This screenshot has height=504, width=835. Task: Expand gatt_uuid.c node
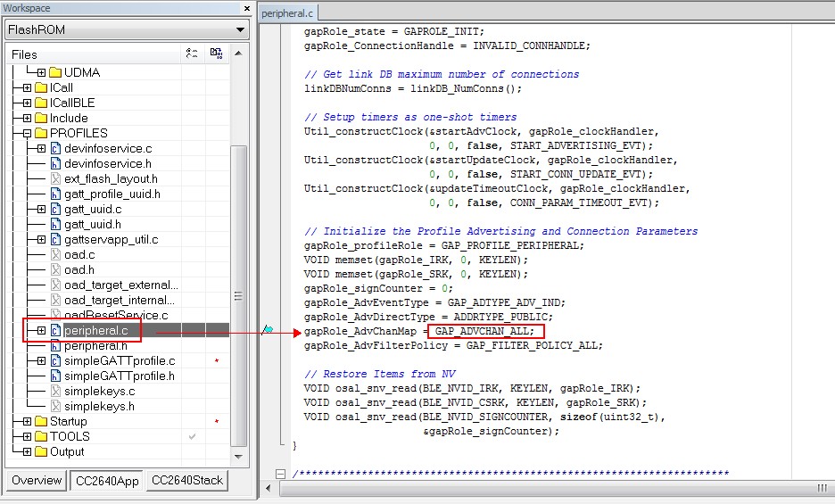click(42, 210)
